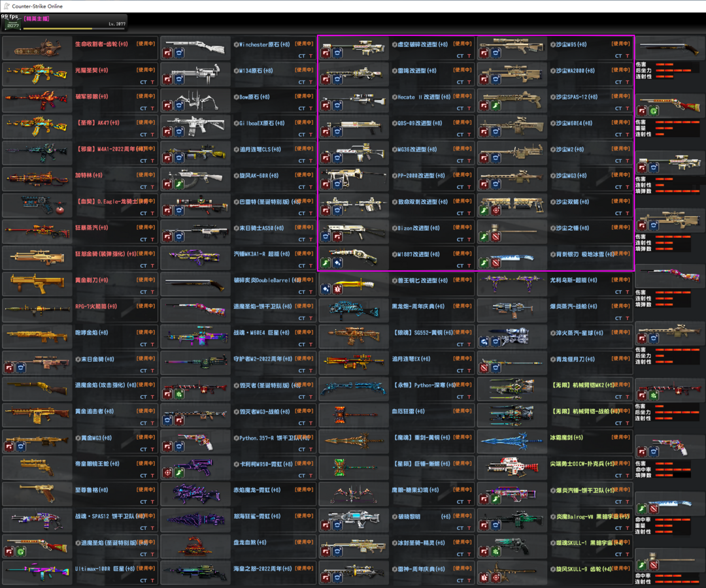This screenshot has height=588, width=706.
Task: Click the blue reload icon on Bow原石
Action: click(179, 105)
